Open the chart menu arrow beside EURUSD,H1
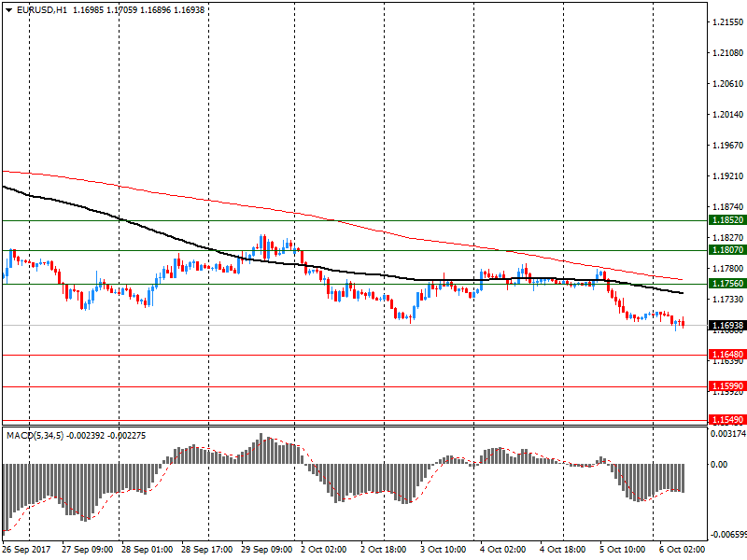 click(x=8, y=10)
